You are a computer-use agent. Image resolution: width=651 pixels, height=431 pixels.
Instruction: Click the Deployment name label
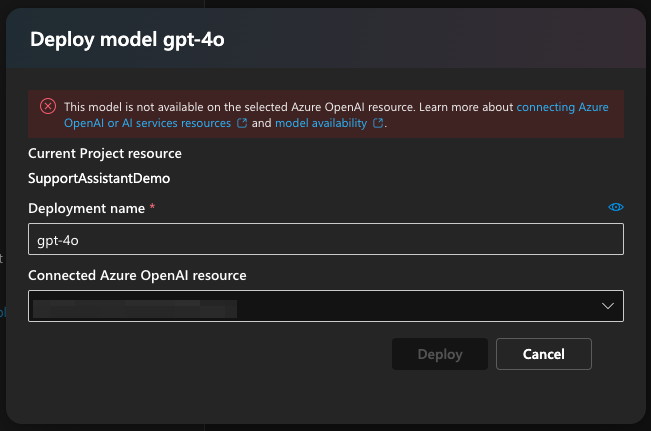[86, 208]
